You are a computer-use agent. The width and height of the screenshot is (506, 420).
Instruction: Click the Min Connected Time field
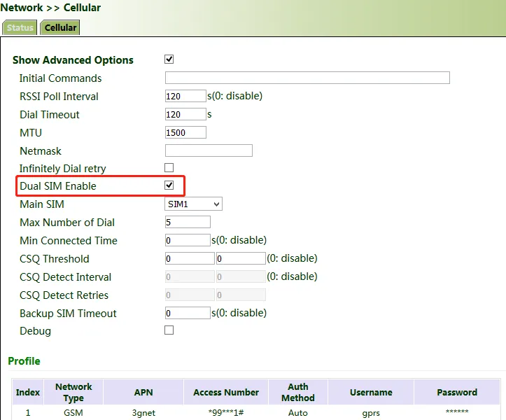click(x=188, y=240)
